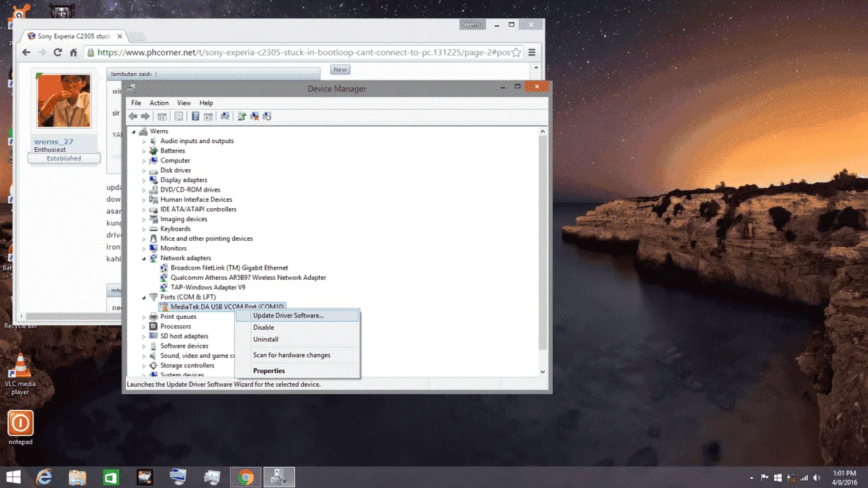Click the New badge on the forum post
868x488 pixels.
tap(340, 70)
